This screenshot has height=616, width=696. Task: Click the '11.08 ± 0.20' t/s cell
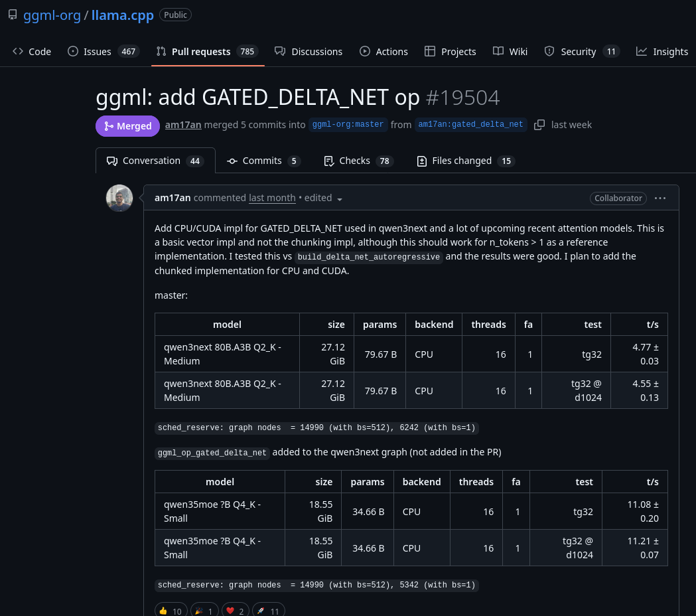click(x=635, y=511)
